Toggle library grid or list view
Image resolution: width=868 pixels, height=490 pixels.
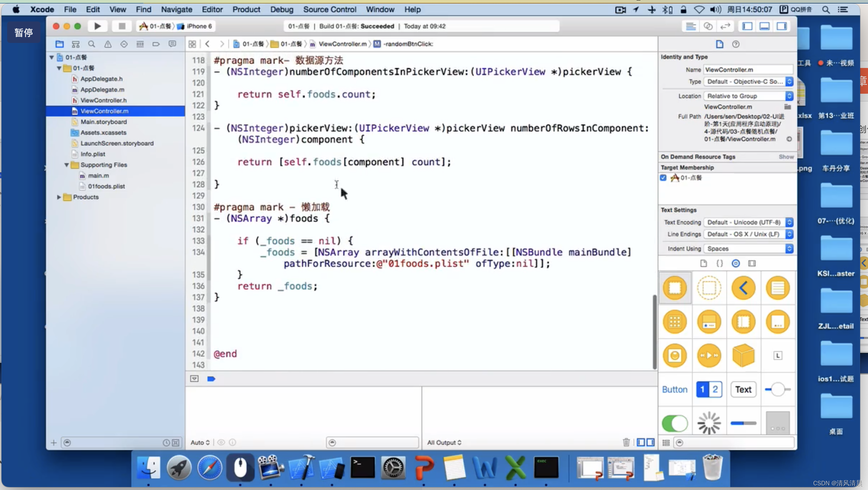[666, 442]
